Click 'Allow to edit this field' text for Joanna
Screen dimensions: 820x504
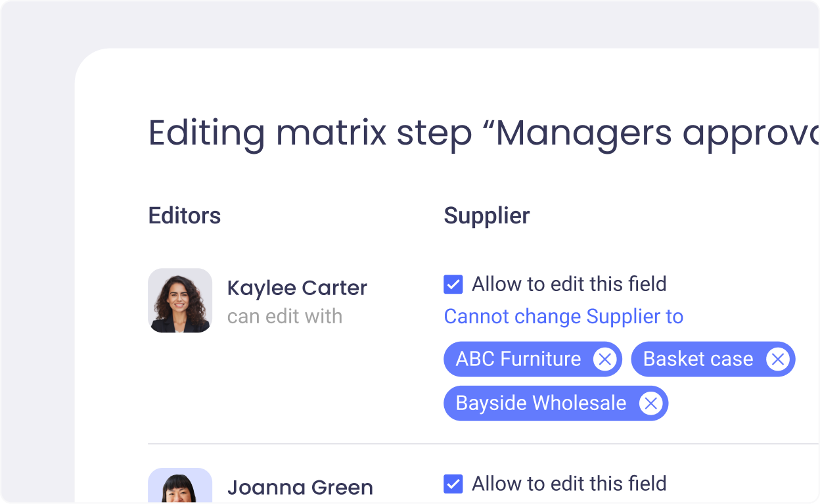[569, 484]
